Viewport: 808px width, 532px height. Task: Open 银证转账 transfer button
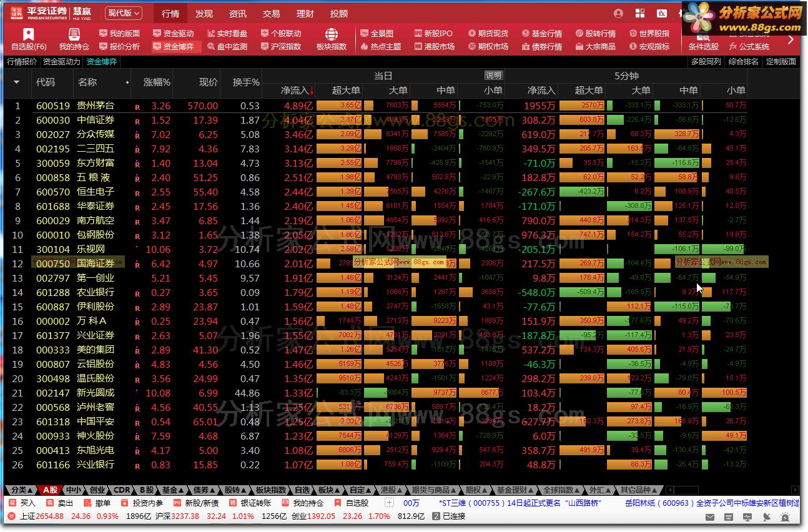[x=250, y=503]
